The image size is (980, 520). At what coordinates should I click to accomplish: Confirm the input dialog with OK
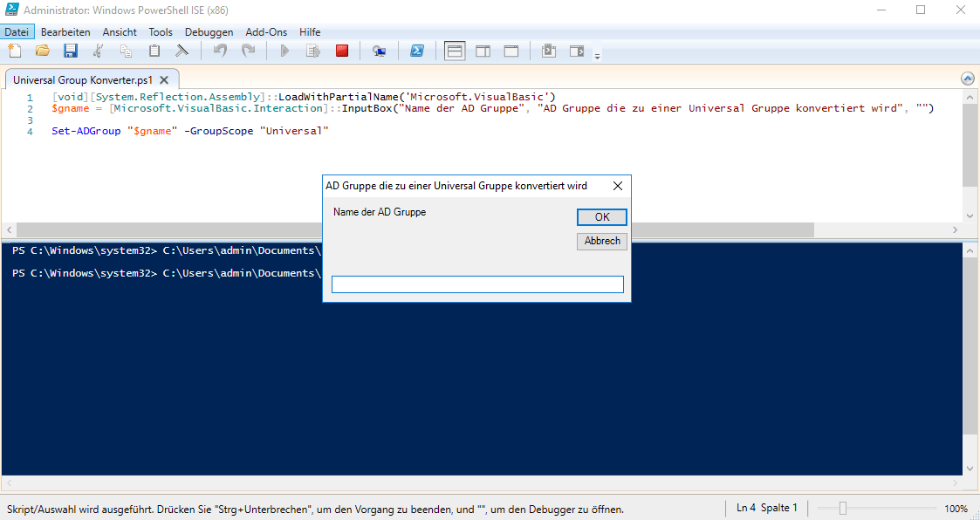pos(602,217)
